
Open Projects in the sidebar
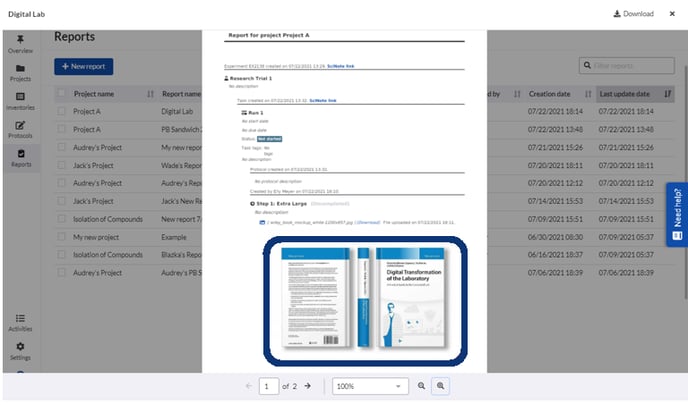tap(20, 73)
